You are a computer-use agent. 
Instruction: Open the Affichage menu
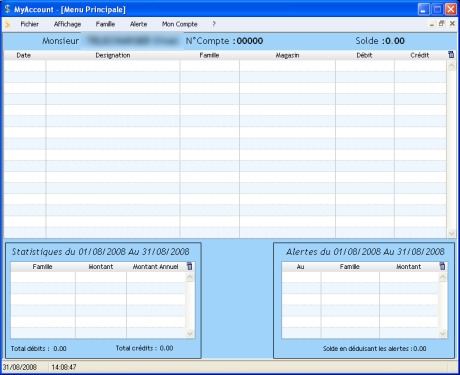point(67,24)
